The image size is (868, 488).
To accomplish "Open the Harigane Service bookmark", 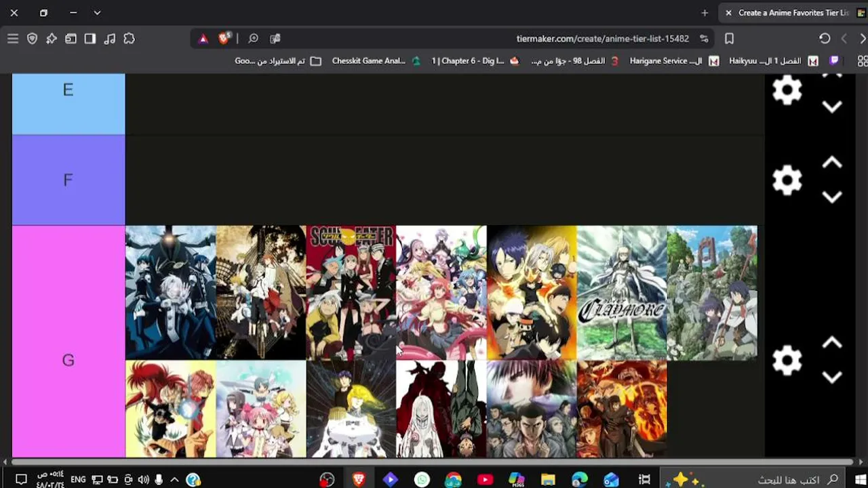I will 674,61.
